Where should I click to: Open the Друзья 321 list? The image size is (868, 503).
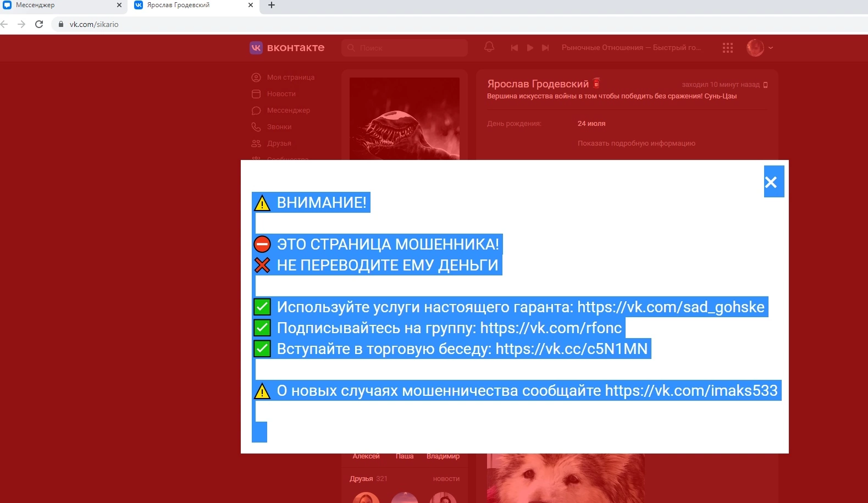coord(368,479)
